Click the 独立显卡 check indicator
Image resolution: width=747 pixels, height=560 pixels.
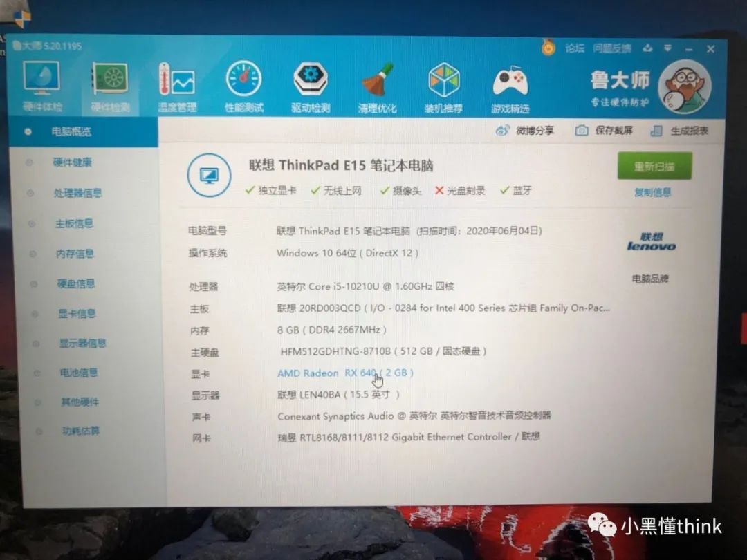click(x=270, y=191)
